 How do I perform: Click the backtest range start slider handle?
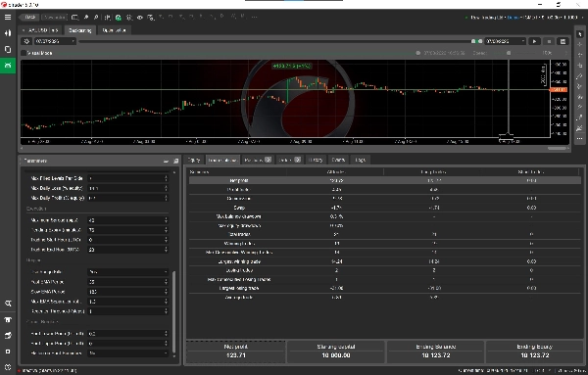tap(473, 41)
